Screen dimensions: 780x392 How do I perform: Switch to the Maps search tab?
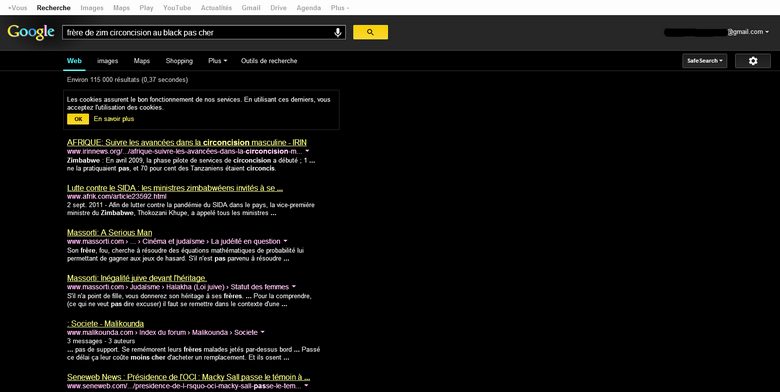click(142, 61)
